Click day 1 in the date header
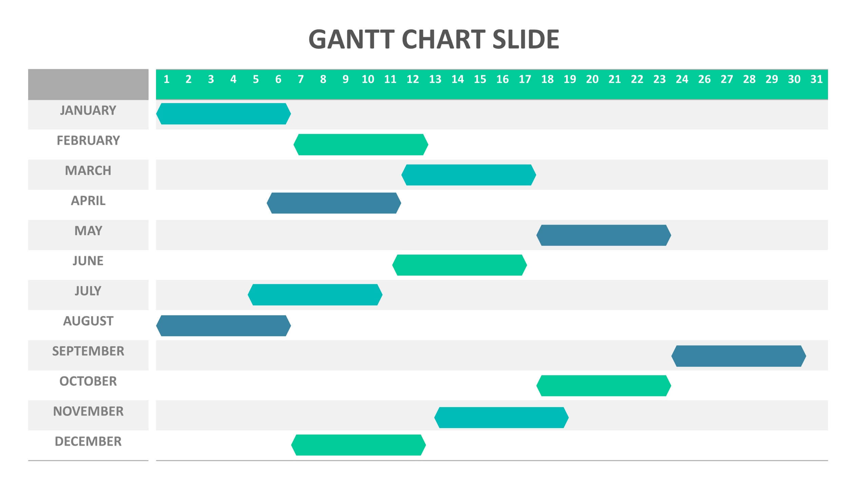Screen dimensions: 868x488 pos(166,80)
